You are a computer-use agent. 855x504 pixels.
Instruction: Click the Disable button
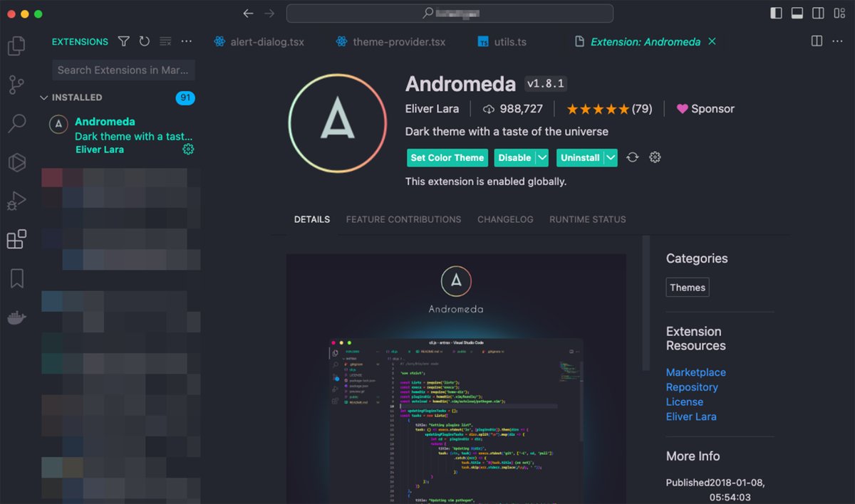coord(514,158)
